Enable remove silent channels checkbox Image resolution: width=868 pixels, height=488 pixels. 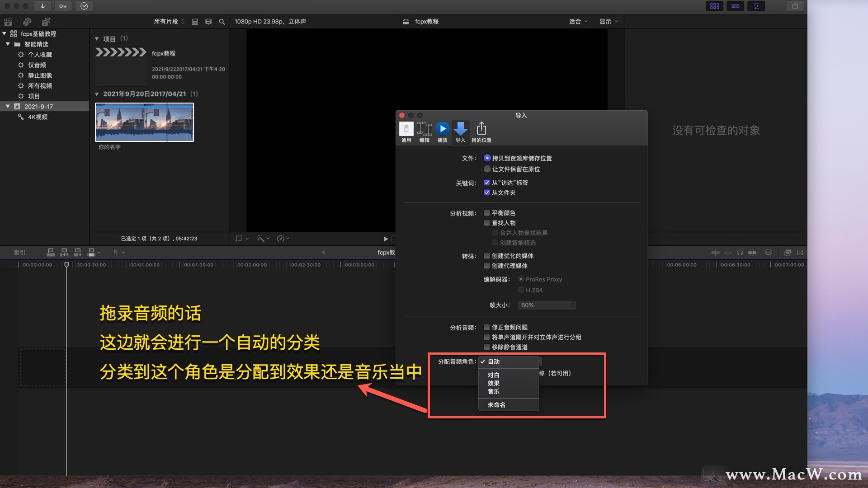pos(487,347)
